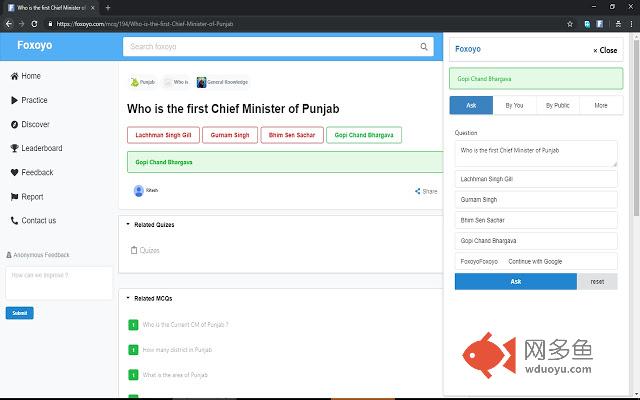Click the browser address bar URL
This screenshot has height=400, width=640.
click(x=145, y=24)
